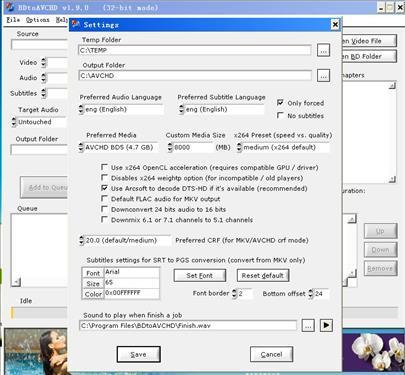Browse for the Output Folder in Settings

pyautogui.click(x=323, y=76)
